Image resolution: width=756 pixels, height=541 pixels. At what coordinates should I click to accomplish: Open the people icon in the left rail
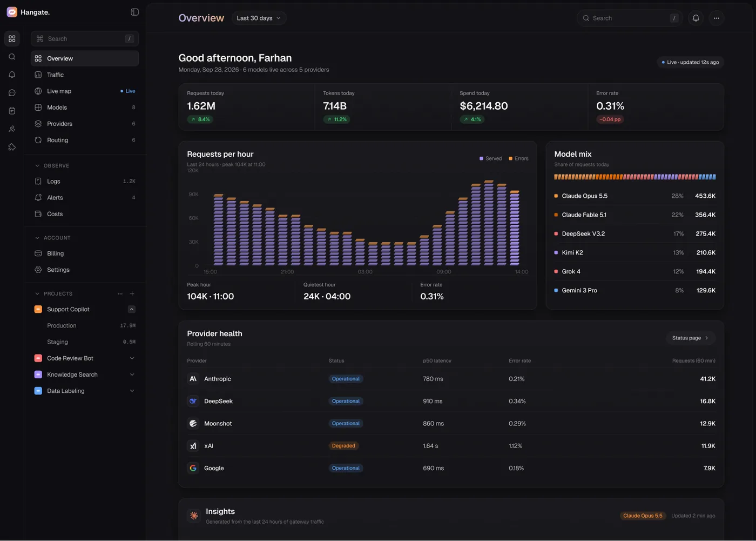(12, 129)
